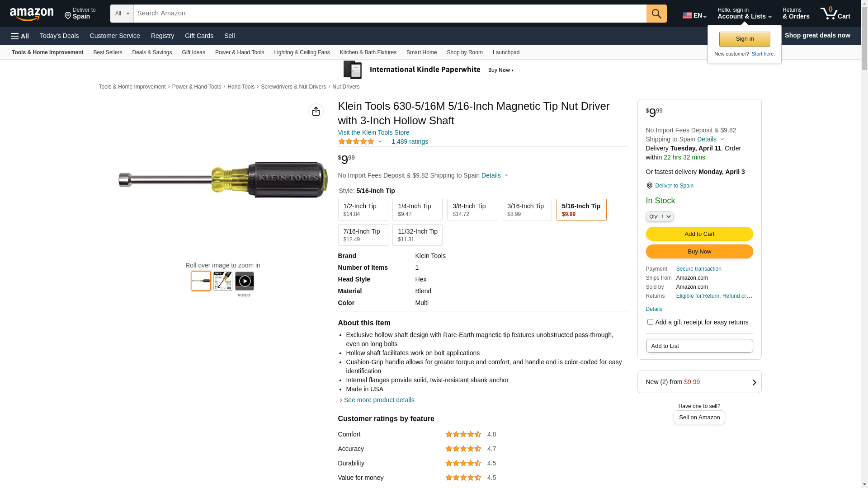Click the share icon on product image
This screenshot has height=488, width=868.
click(316, 111)
